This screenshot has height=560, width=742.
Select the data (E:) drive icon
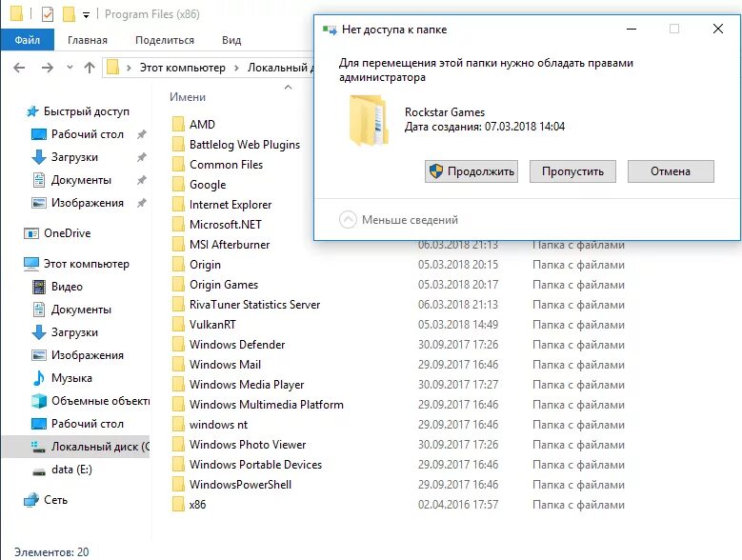[x=39, y=471]
